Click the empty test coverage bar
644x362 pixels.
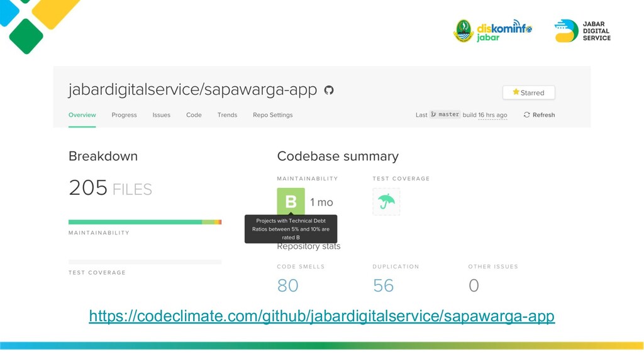point(145,262)
